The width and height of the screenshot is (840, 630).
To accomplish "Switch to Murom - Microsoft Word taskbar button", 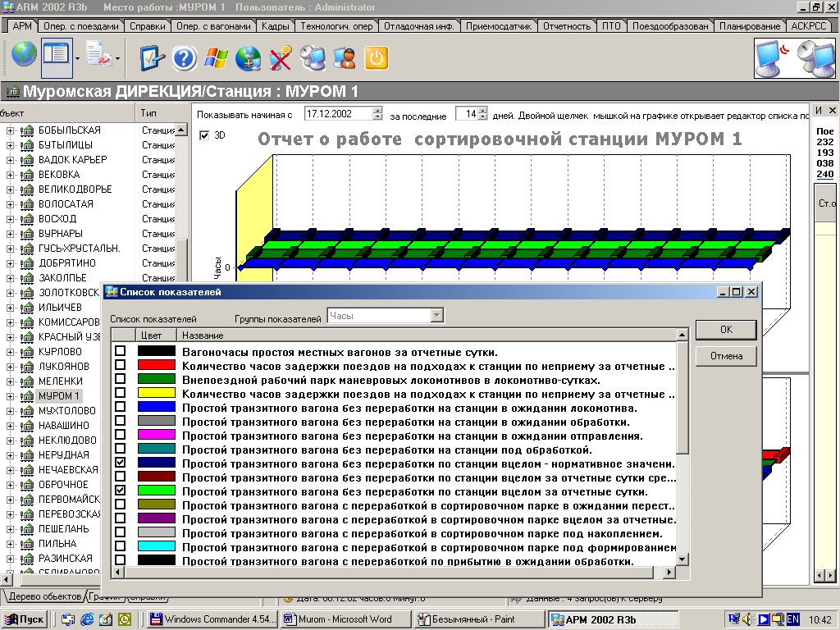I will pos(346,619).
